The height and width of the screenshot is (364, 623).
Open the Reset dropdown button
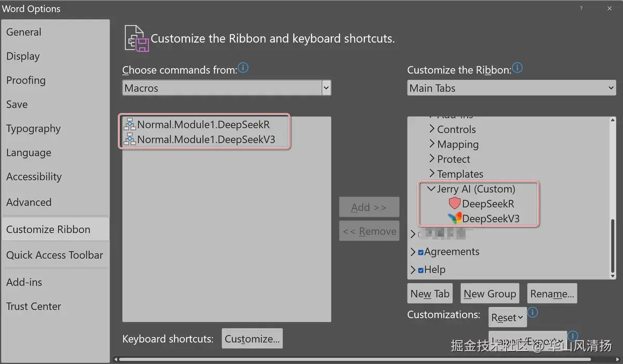pos(508,317)
